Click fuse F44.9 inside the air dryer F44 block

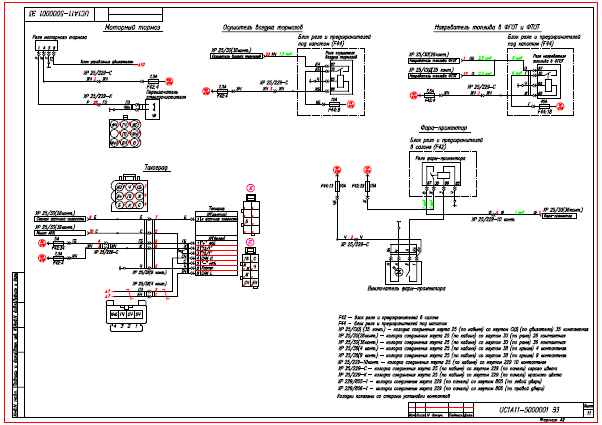[334, 104]
